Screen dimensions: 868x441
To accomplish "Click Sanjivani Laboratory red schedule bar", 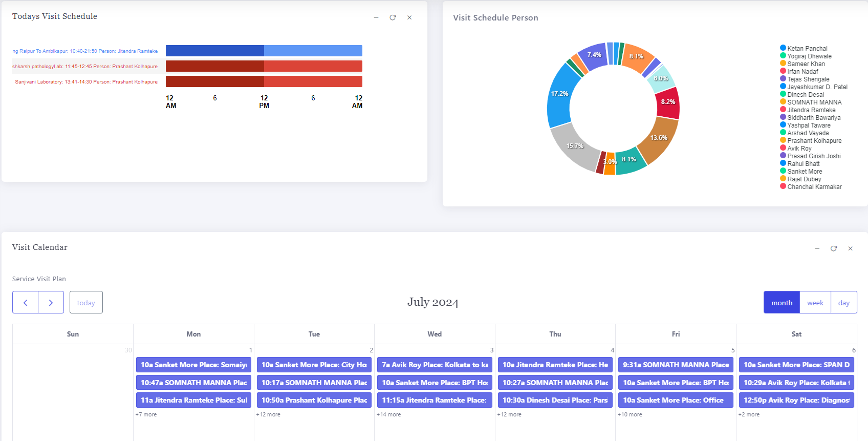I will 264,81.
